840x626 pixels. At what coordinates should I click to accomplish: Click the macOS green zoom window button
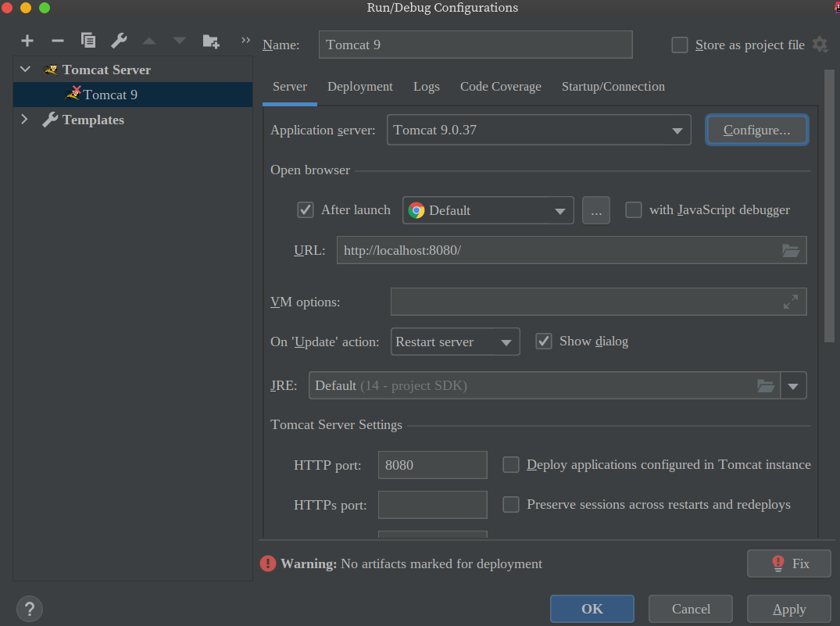click(x=45, y=8)
